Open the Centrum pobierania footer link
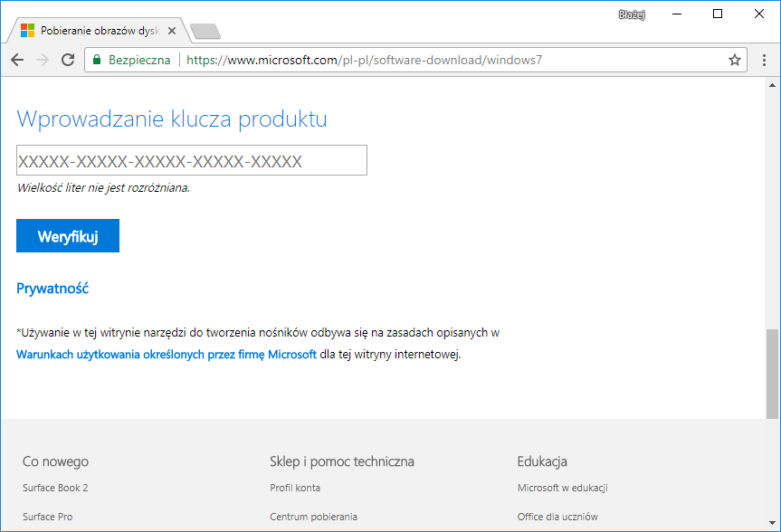Viewport: 781px width, 532px height. (x=313, y=517)
